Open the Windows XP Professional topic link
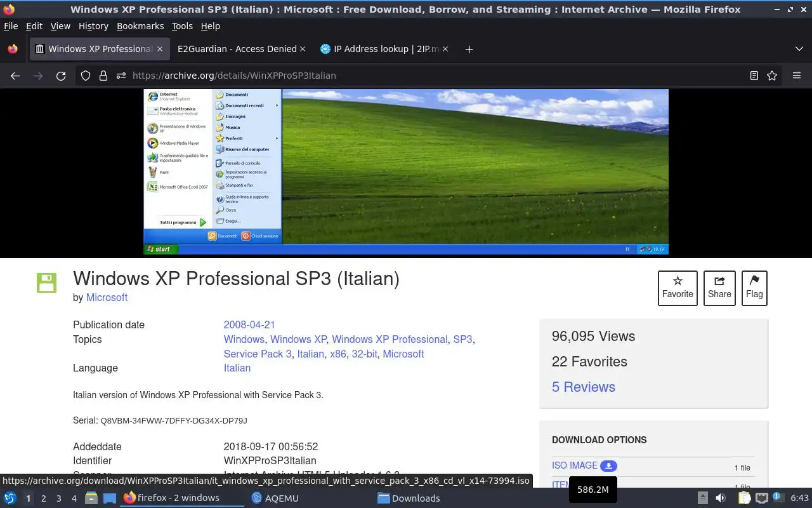Image resolution: width=812 pixels, height=508 pixels. click(x=390, y=339)
